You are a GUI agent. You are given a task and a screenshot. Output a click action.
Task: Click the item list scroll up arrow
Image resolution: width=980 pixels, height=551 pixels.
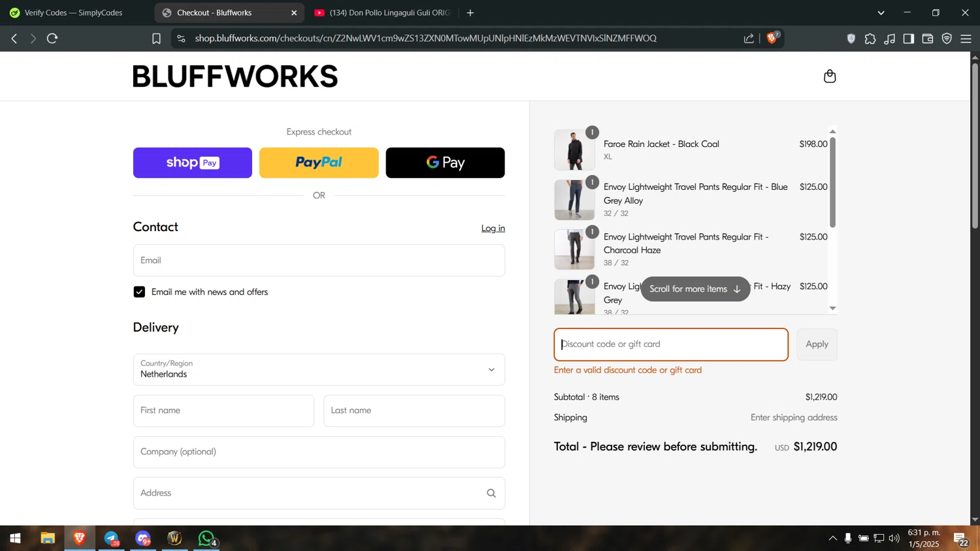[x=832, y=131]
